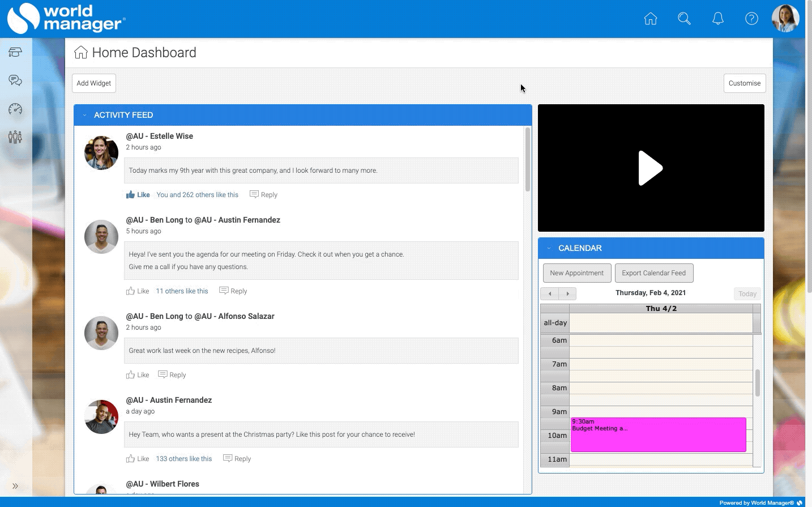Open search via the magnifier icon
Viewport: 812px width, 507px height.
tap(684, 19)
